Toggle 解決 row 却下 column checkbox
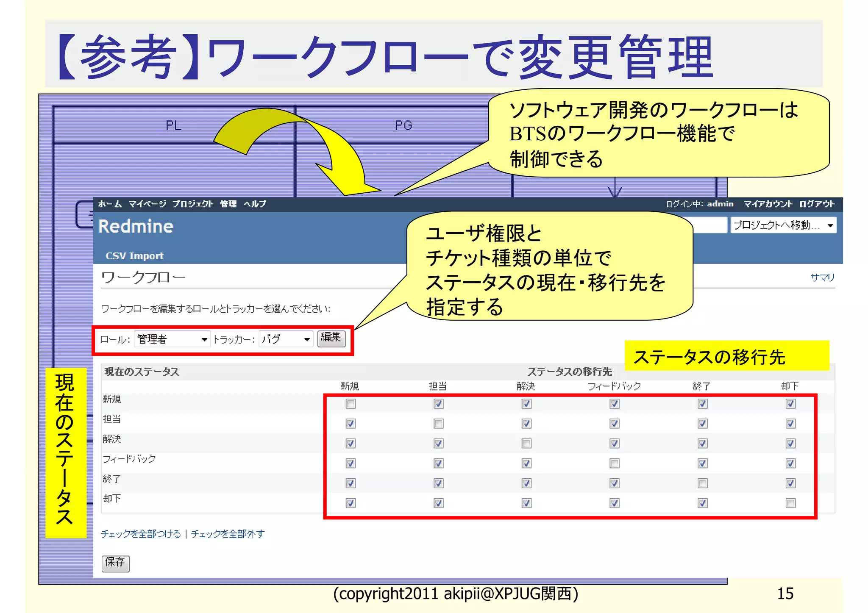 pyautogui.click(x=790, y=444)
